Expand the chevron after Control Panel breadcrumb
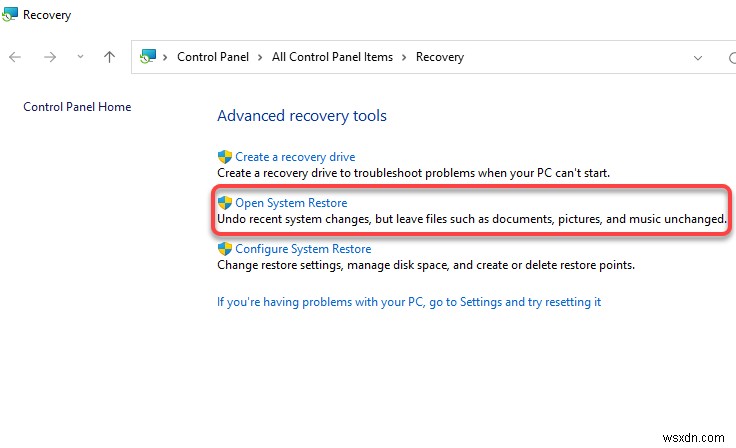This screenshot has width=736, height=448. pos(260,57)
